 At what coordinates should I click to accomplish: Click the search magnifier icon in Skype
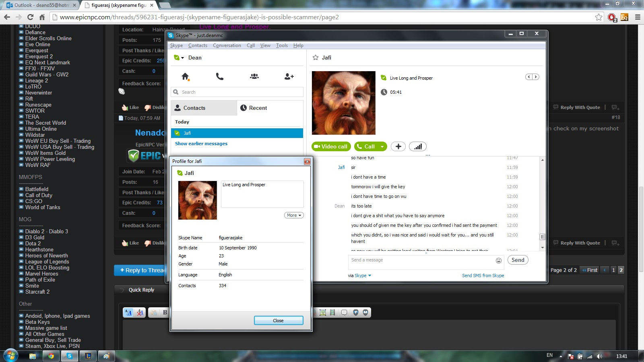[176, 92]
